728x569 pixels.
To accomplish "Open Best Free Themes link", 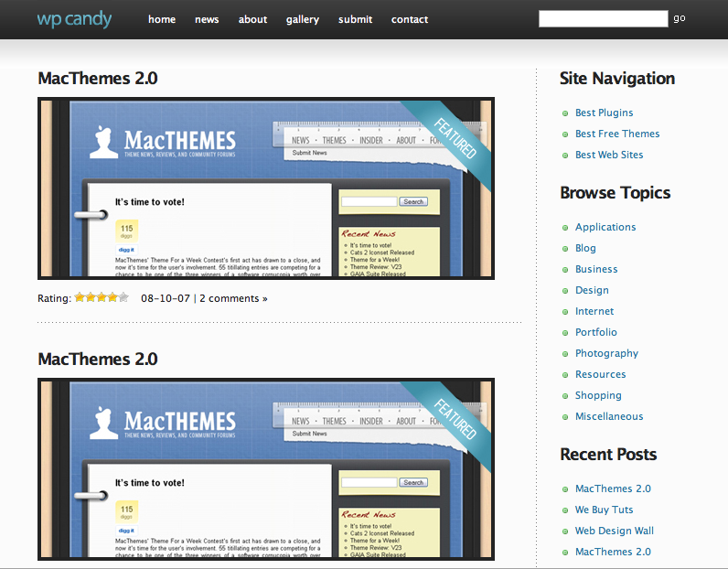I will (617, 134).
